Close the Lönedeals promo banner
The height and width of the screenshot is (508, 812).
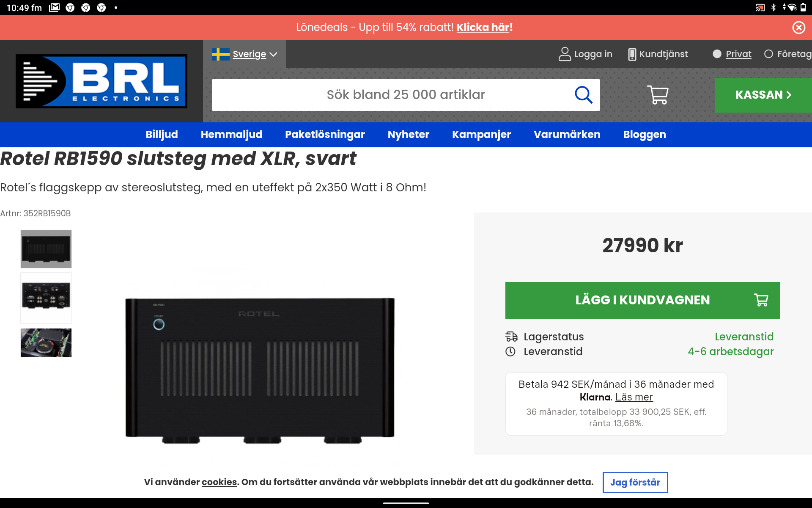(x=798, y=28)
